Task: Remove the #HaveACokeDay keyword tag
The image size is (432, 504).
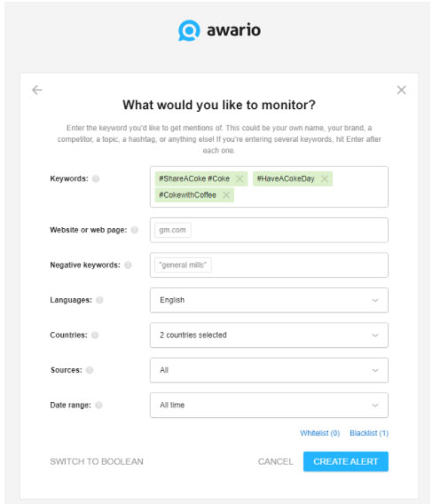Action: click(325, 178)
